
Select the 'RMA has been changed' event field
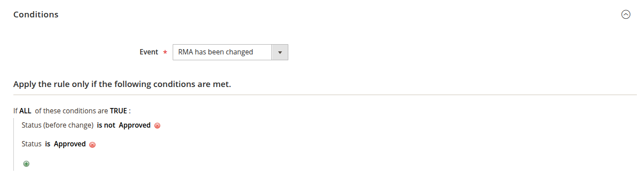[x=222, y=52]
